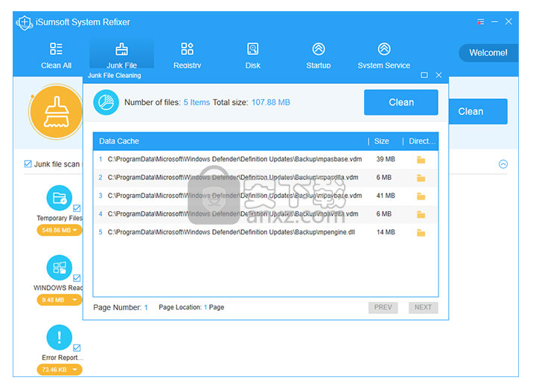Close the iSumsoft System Refixer window
The width and height of the screenshot is (536, 392).
click(508, 22)
